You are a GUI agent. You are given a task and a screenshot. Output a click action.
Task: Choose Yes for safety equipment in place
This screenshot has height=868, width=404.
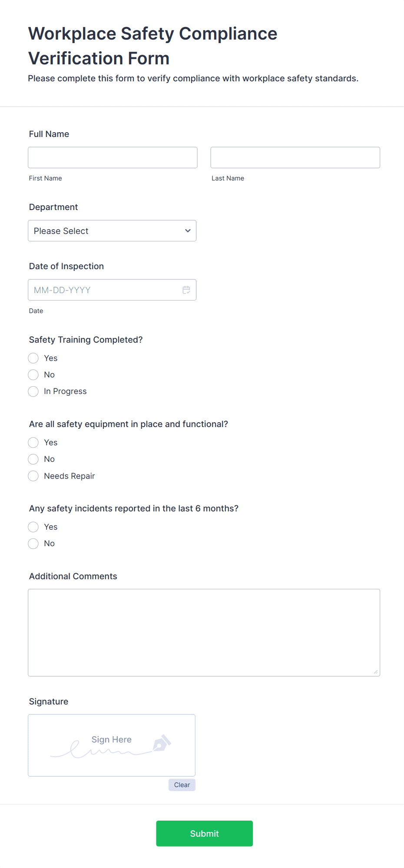pyautogui.click(x=33, y=443)
